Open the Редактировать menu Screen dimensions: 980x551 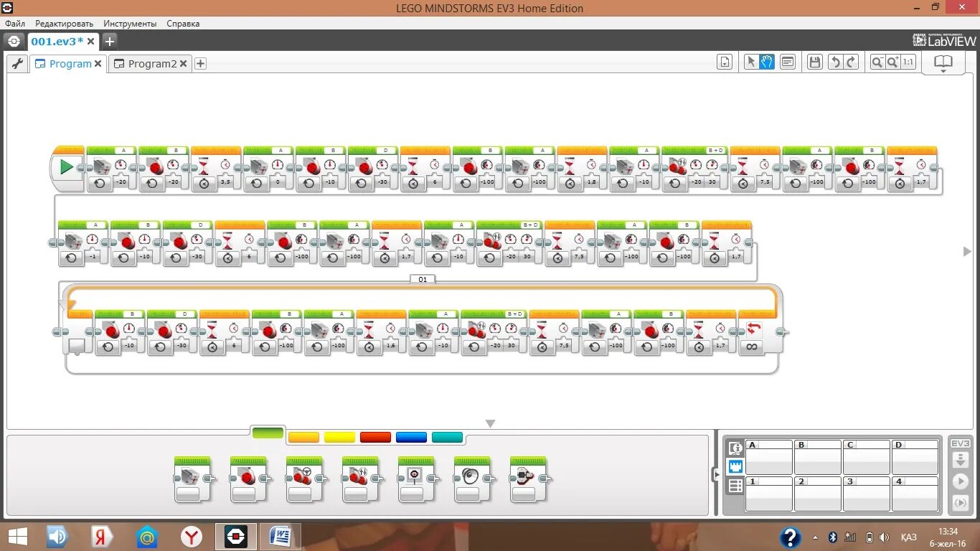(64, 24)
